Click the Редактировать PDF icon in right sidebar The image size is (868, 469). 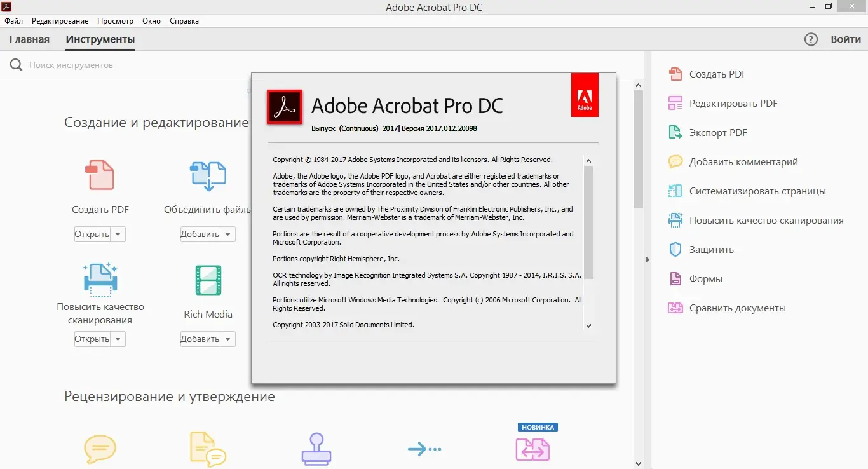coord(675,104)
